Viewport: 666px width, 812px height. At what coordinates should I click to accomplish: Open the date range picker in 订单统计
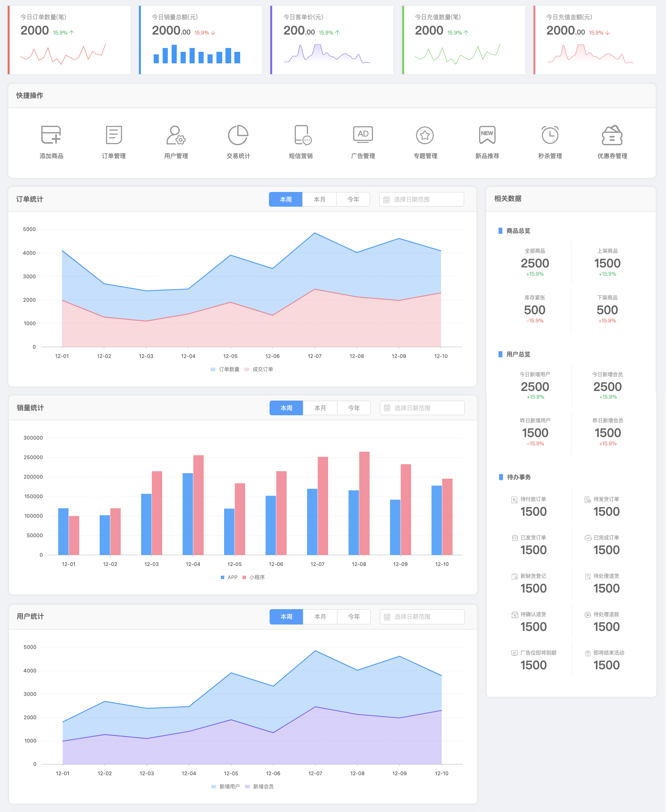pos(421,199)
